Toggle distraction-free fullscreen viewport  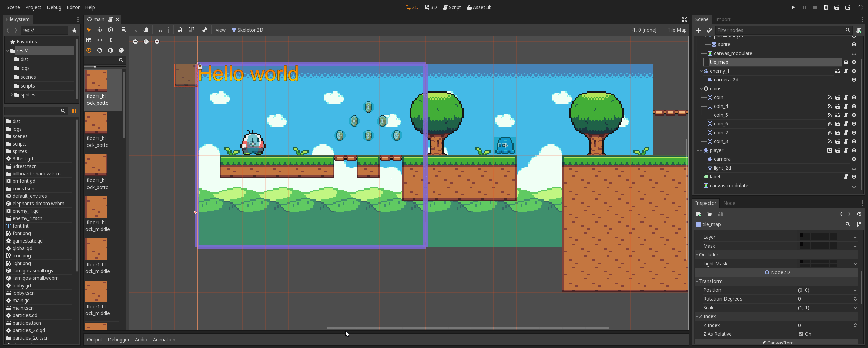click(685, 19)
